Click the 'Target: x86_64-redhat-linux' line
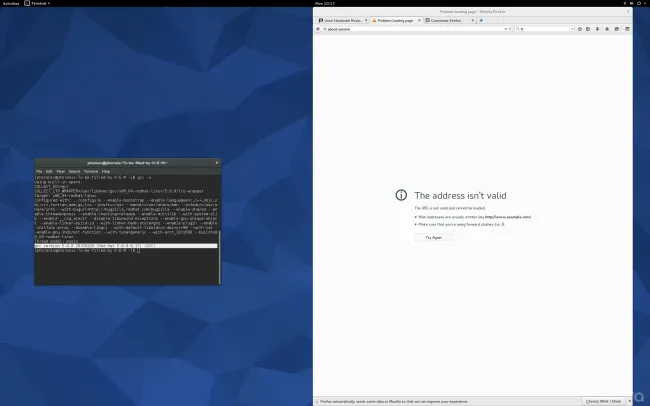The width and height of the screenshot is (650, 406). pos(65,196)
